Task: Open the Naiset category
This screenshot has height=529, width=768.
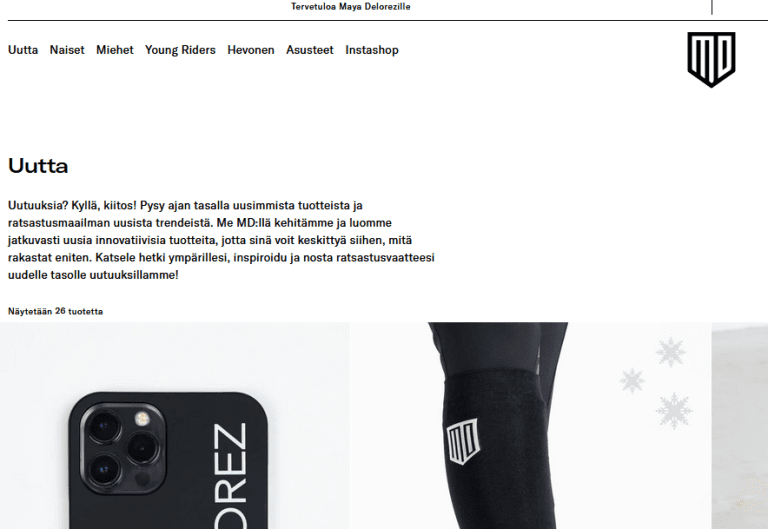Action: [x=67, y=50]
